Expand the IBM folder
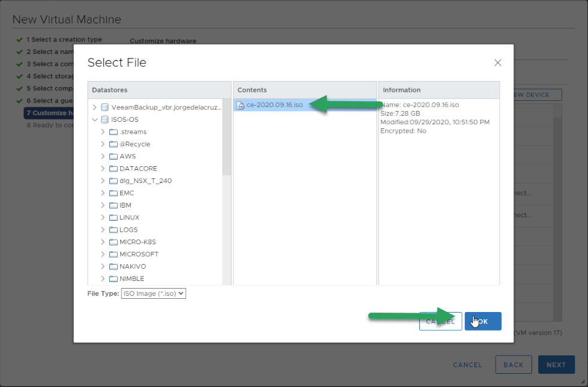This screenshot has width=588, height=387. [x=103, y=205]
